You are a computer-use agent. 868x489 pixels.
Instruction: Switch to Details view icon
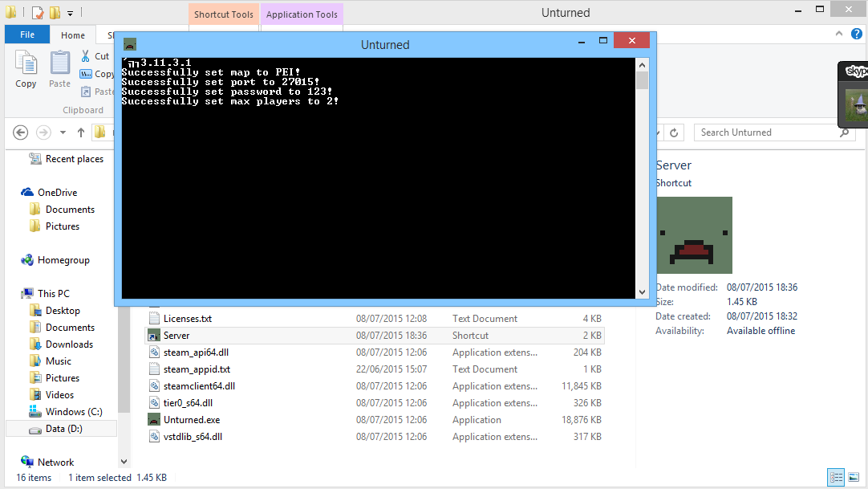click(836, 477)
